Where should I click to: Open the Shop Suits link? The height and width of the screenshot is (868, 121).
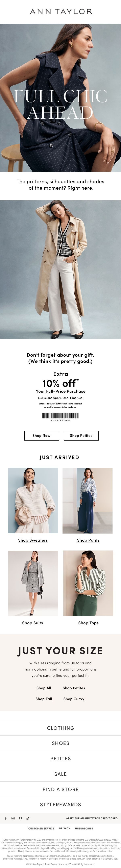tap(32, 623)
